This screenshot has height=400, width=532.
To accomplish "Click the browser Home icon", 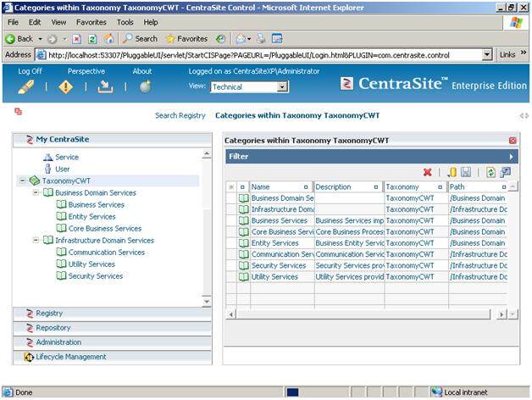I will click(x=109, y=39).
